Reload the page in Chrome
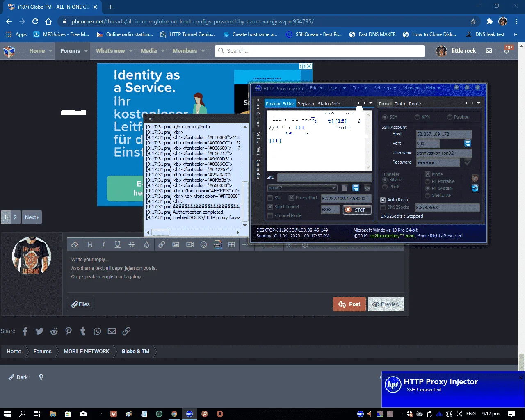This screenshot has height=420, width=525. click(x=35, y=21)
